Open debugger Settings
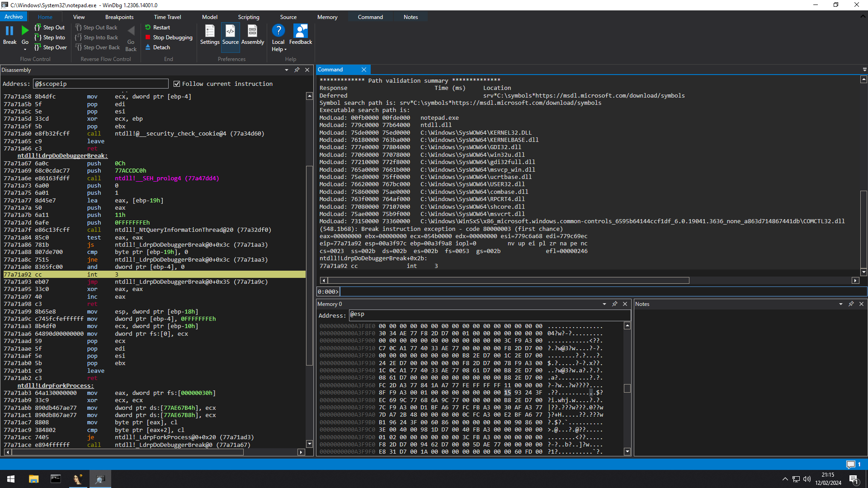The width and height of the screenshot is (868, 488). point(210,35)
